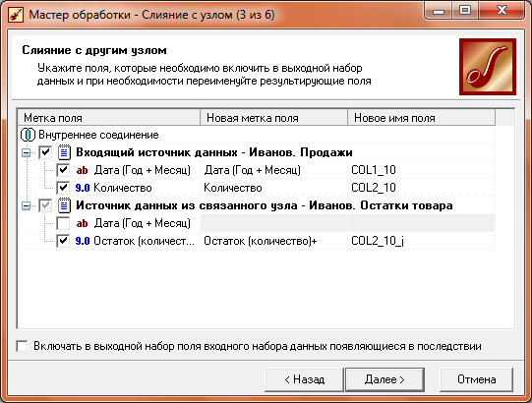Uncheck Дата (Год + Месяц) under Иванов. Продажи
The height and width of the screenshot is (403, 532).
(63, 170)
